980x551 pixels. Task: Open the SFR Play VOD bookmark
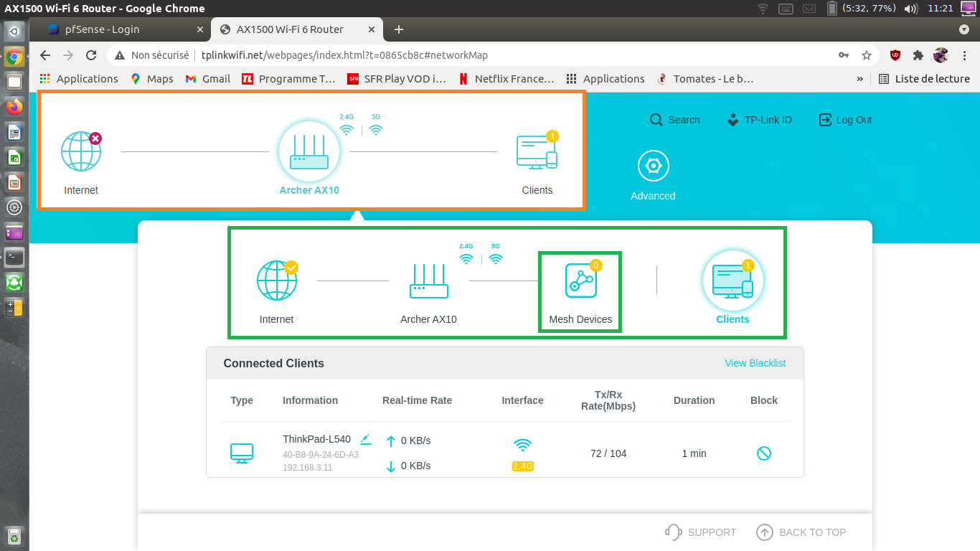pyautogui.click(x=397, y=79)
